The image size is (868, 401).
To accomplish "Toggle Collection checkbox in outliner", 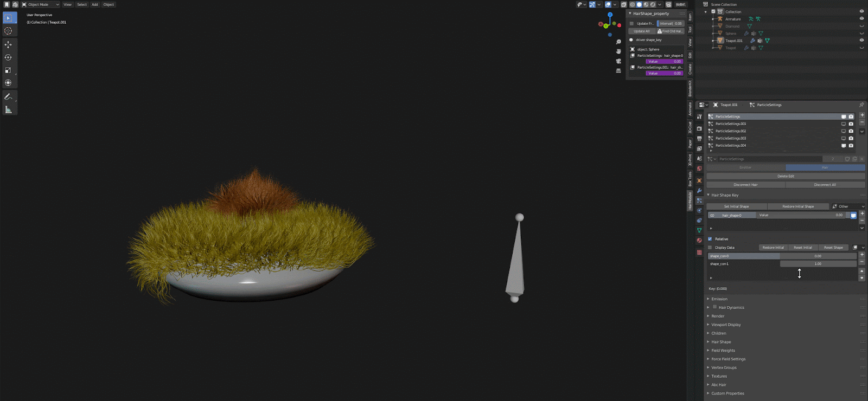I will [x=713, y=11].
